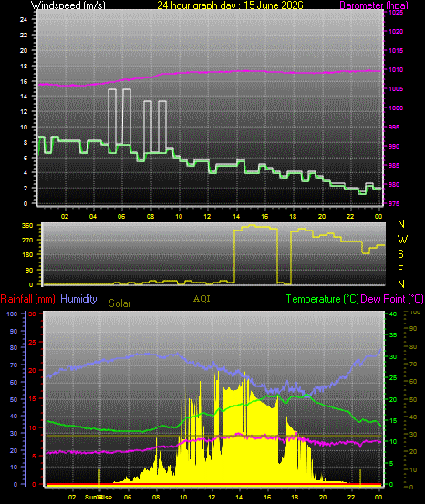Click the 'SunRise' marker label on time axis
The height and width of the screenshot is (504, 425).
(x=98, y=497)
